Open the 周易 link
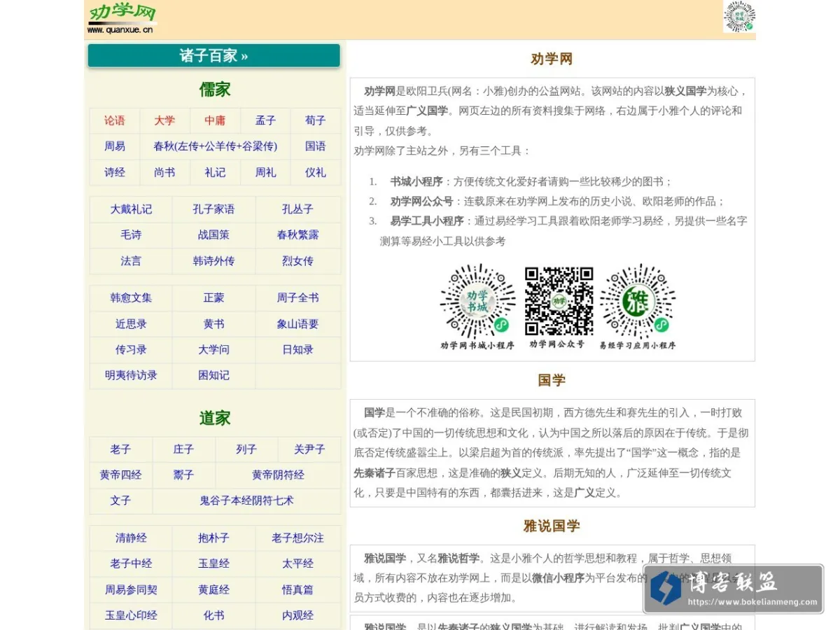 pyautogui.click(x=115, y=146)
